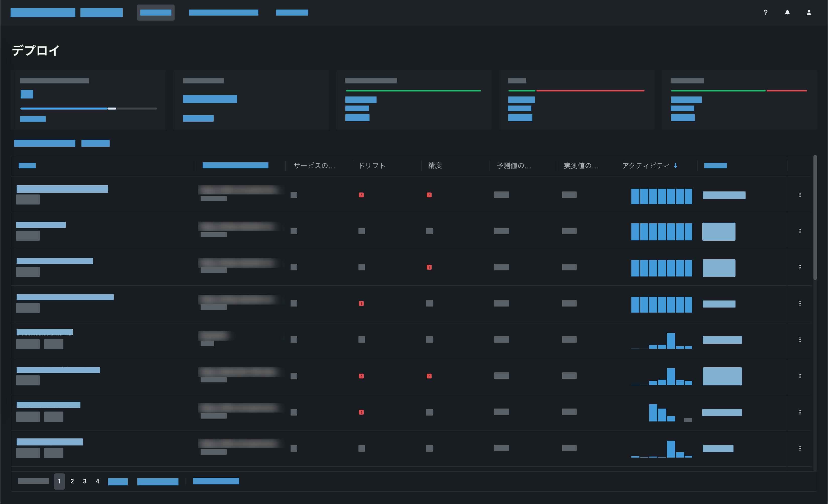Click red drift warning icon in fourth row

point(361,303)
